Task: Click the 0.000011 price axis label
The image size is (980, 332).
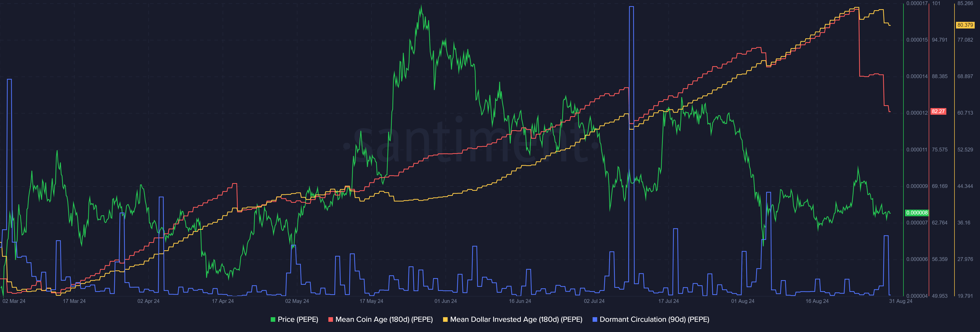Action: tap(917, 150)
